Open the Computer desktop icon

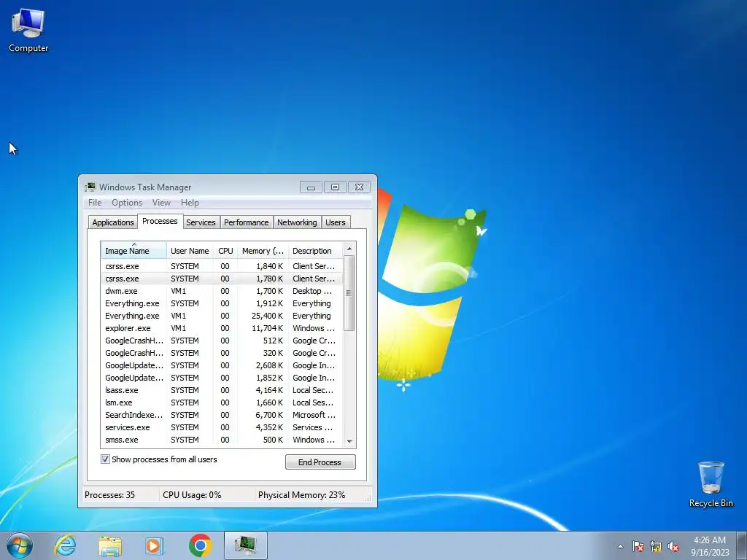[x=28, y=31]
